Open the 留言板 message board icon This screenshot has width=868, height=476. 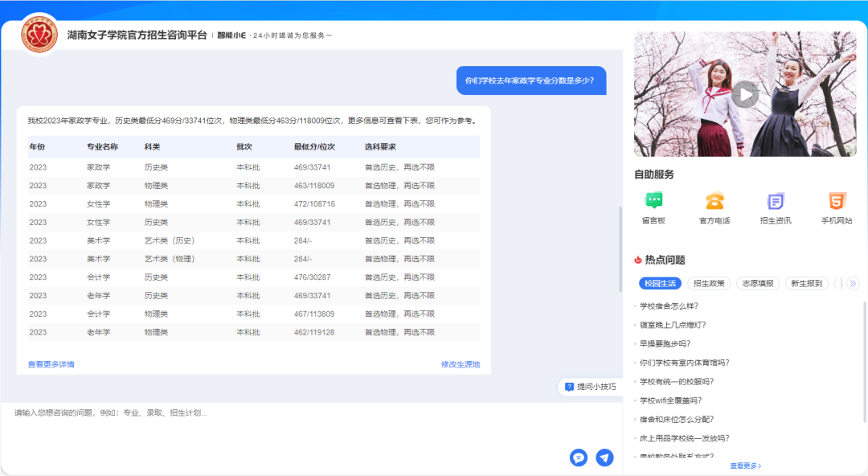click(x=653, y=201)
